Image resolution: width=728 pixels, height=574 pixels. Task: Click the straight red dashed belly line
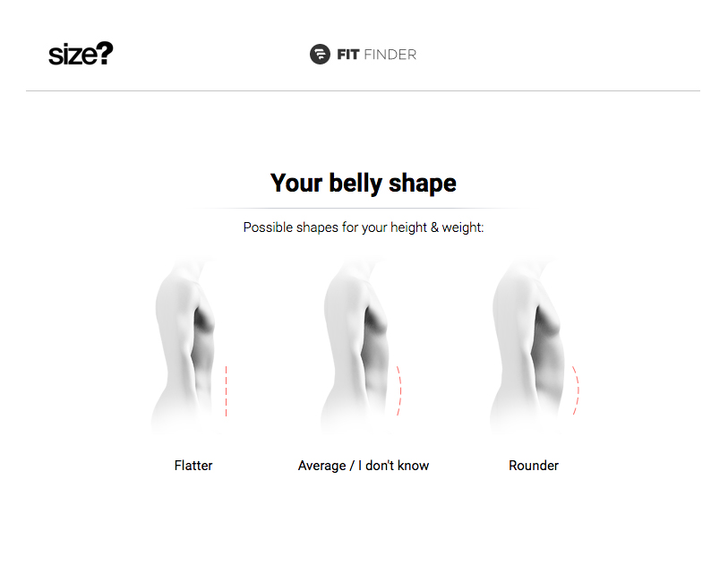[x=227, y=390]
